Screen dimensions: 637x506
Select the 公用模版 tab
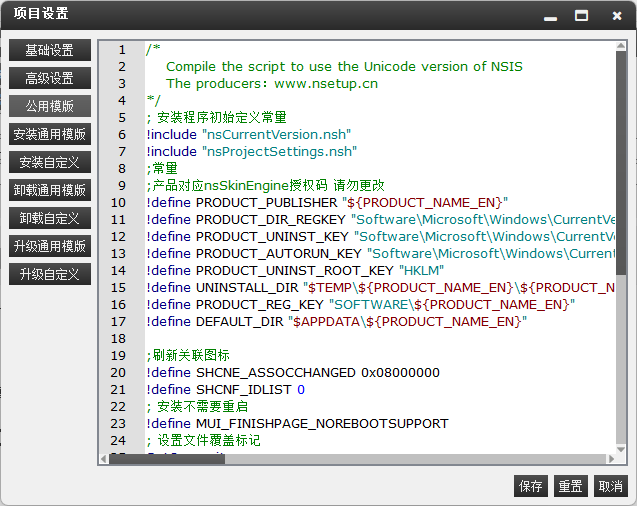tap(50, 106)
